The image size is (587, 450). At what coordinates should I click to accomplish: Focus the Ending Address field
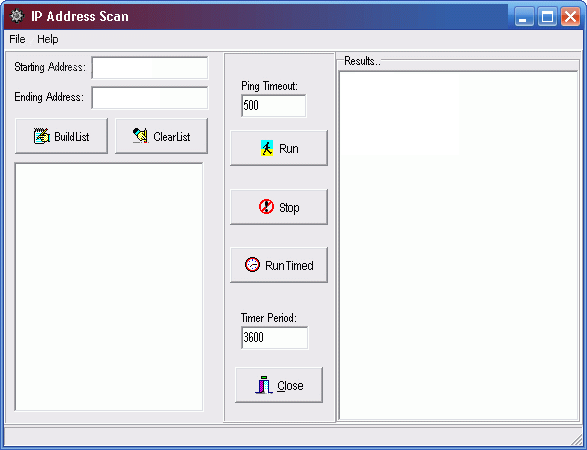[x=150, y=98]
